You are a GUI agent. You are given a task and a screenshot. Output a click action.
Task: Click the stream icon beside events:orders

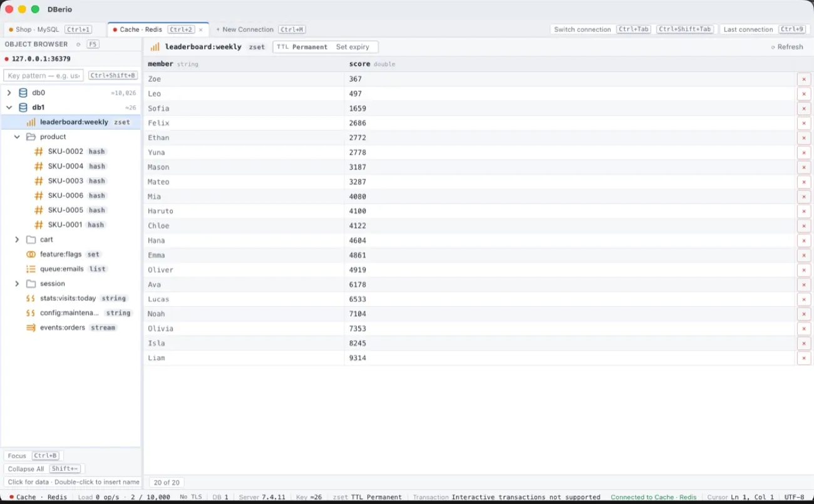[x=31, y=327]
